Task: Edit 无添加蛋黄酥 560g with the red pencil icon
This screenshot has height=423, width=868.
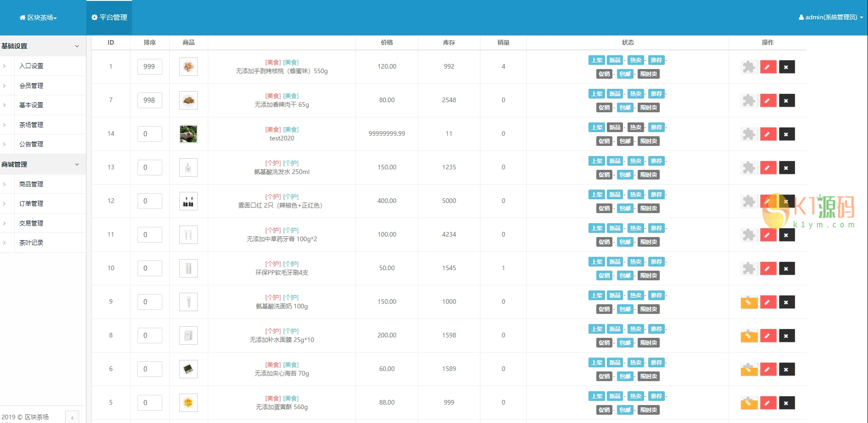Action: pos(768,403)
